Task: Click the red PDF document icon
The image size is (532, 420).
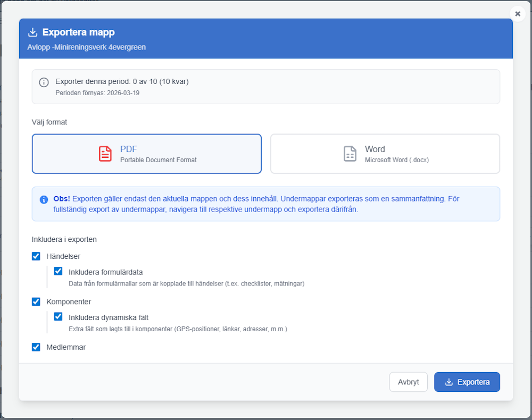Action: click(x=105, y=154)
